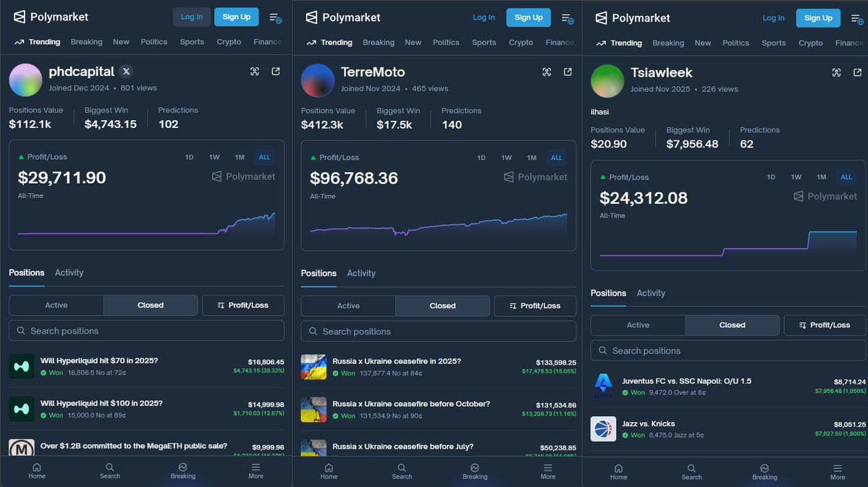Open Activity tab in TerreMoto panel
Screen dimensions: 868x487
361,274
